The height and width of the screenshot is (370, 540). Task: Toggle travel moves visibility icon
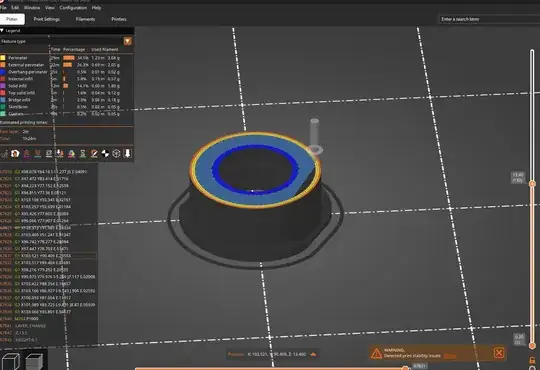click(4, 154)
